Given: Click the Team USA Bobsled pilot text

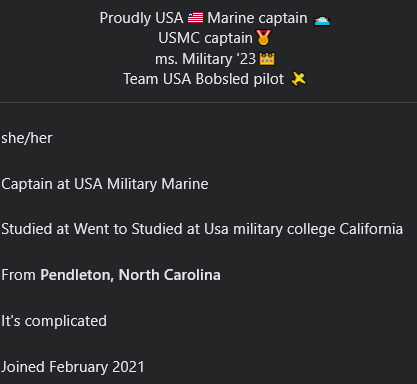Looking at the screenshot, I should coord(204,79).
